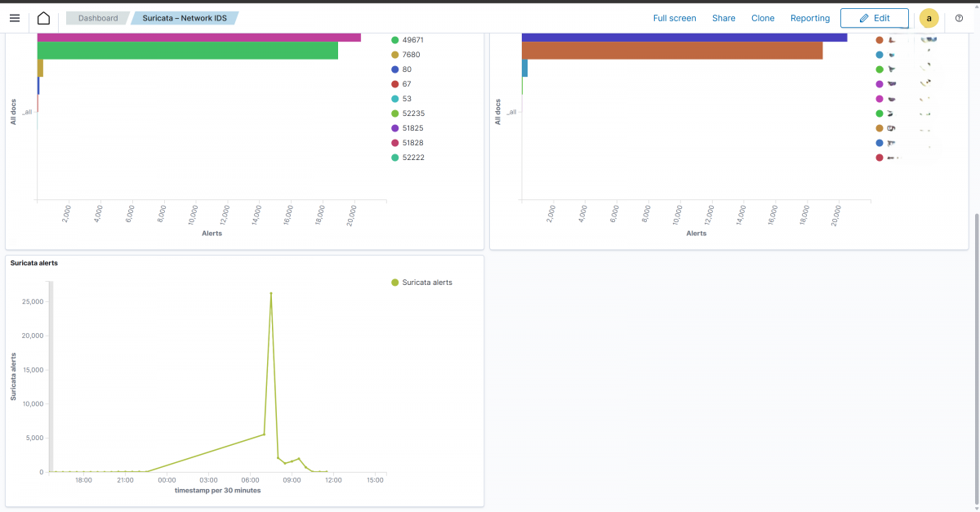Click the peak of the Suricata alerts line
Screen dimensions: 980x512
(271, 292)
